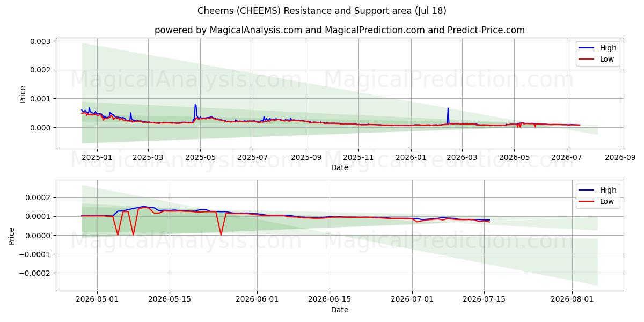The image size is (644, 322).
Task: Click the '2025-09' tick label
Action: coord(306,157)
